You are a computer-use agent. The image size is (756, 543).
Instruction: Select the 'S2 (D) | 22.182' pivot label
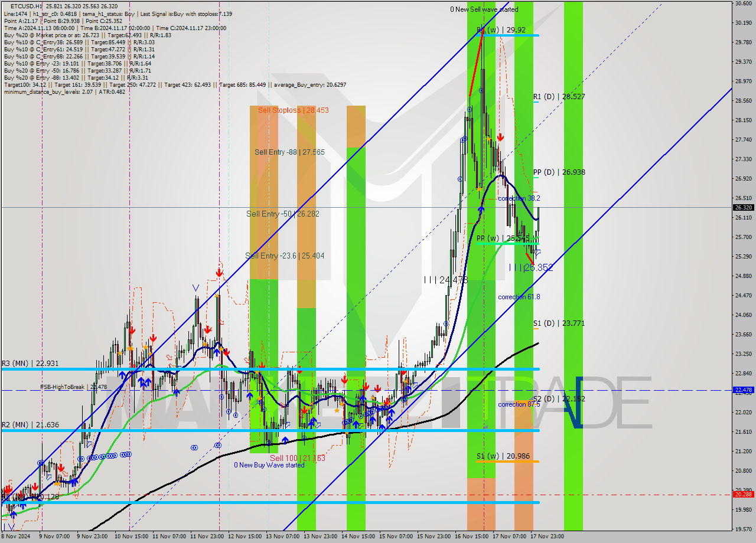(559, 399)
